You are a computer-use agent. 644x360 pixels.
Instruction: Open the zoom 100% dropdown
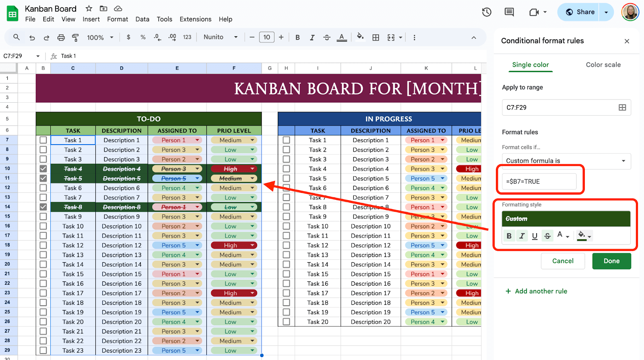(x=100, y=37)
